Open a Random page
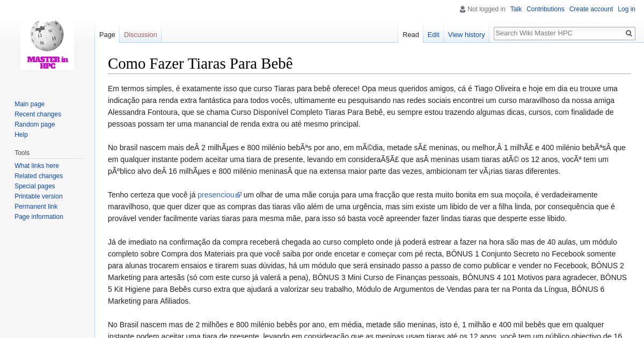 pos(35,124)
